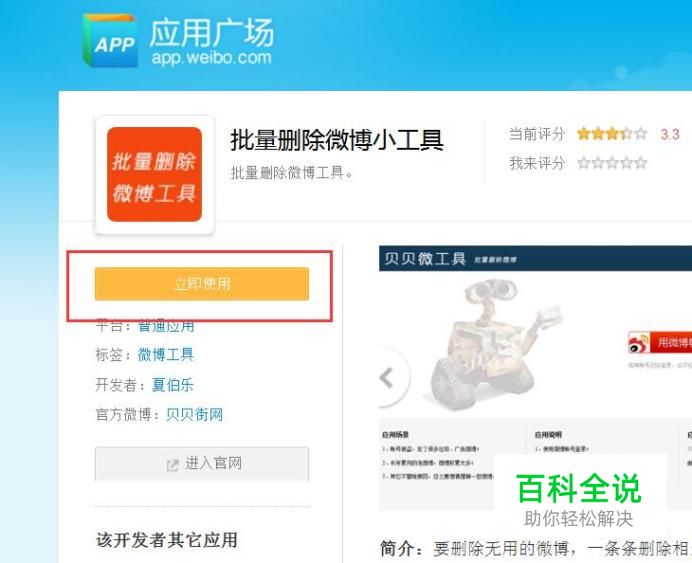Click the APP square logo icon

[x=110, y=41]
